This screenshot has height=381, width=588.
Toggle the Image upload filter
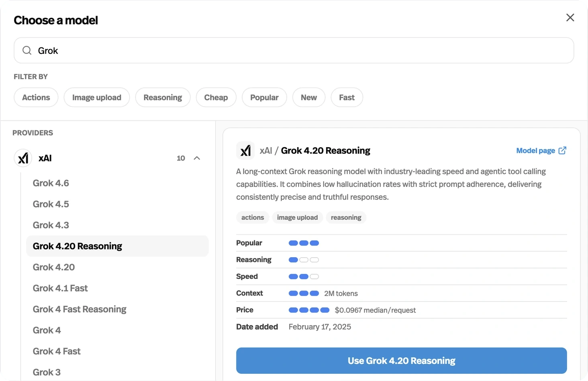click(97, 97)
